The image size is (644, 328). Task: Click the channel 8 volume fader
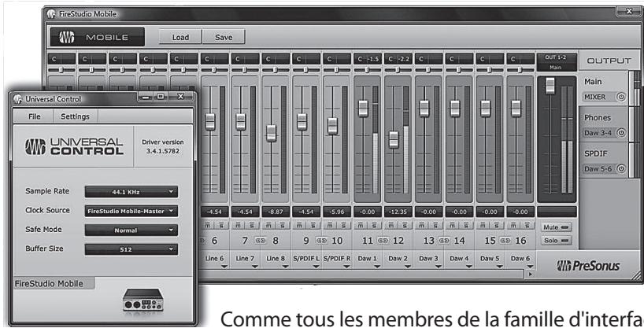point(271,133)
